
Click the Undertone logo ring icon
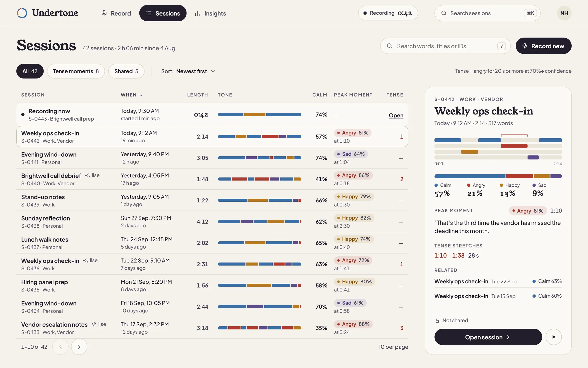pos(22,13)
